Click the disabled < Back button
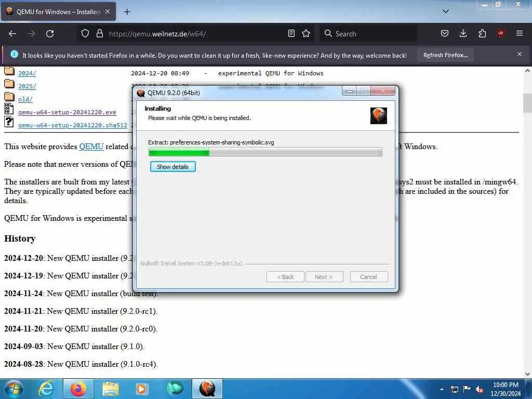This screenshot has height=399, width=532. [x=285, y=277]
